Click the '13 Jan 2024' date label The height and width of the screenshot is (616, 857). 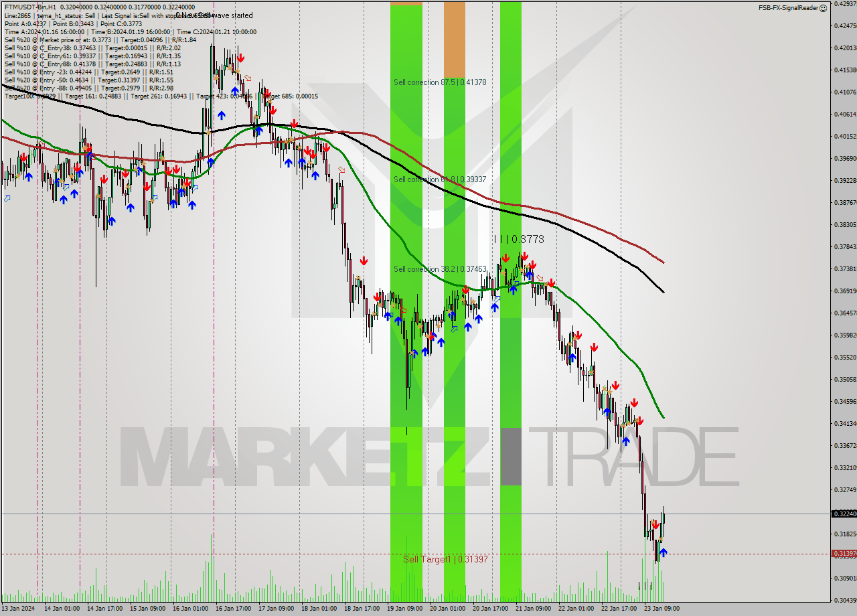click(18, 609)
